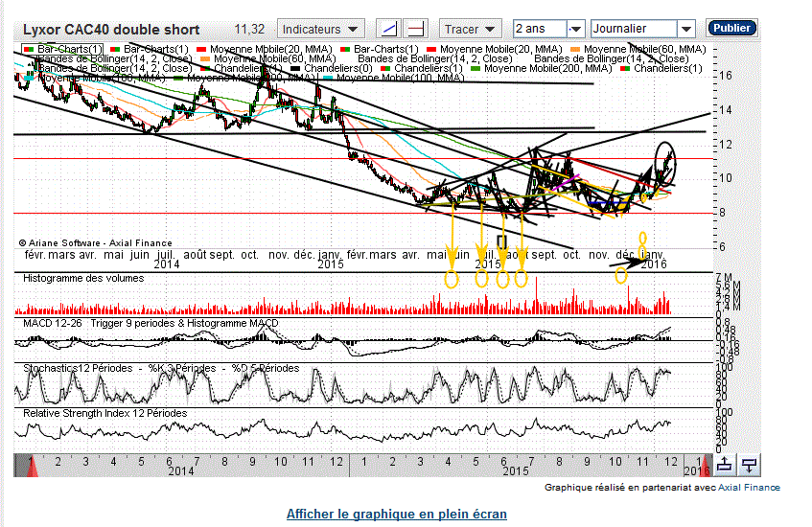Select the diagonal trend line drawing tool
The height and width of the screenshot is (527, 812).
pos(389,29)
